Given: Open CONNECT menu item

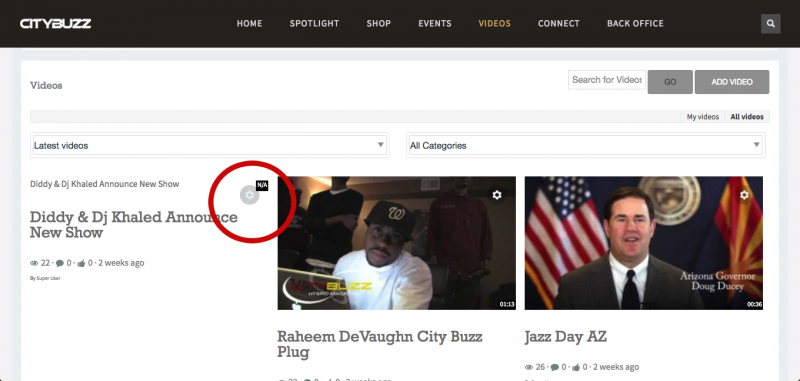Looking at the screenshot, I should (x=559, y=23).
